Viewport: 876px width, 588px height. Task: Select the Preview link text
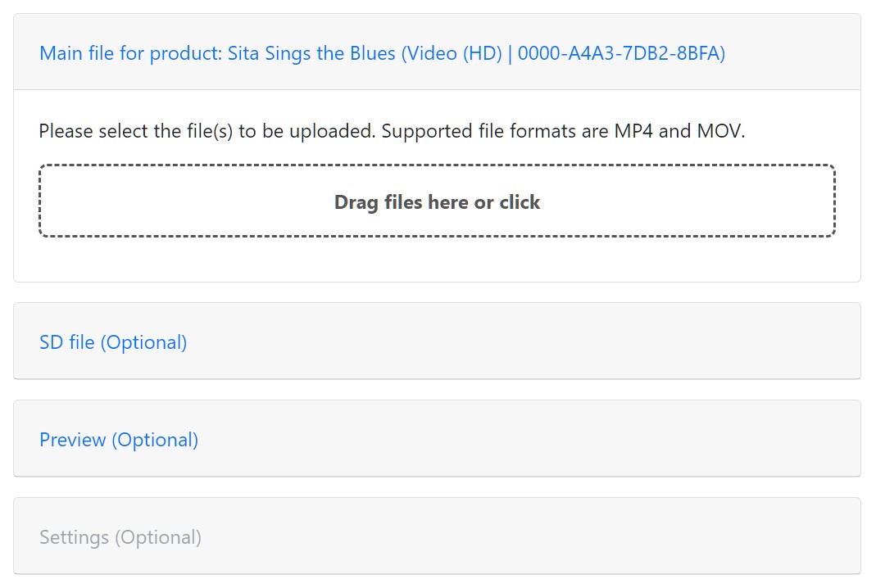pos(73,440)
